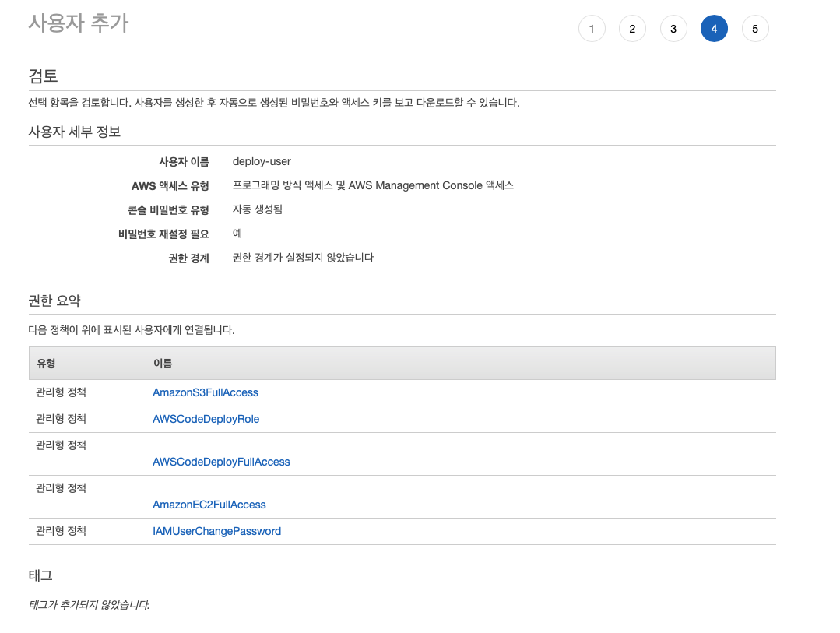Click the 권한 경계 field label
This screenshot has height=633, width=840.
coord(188,258)
